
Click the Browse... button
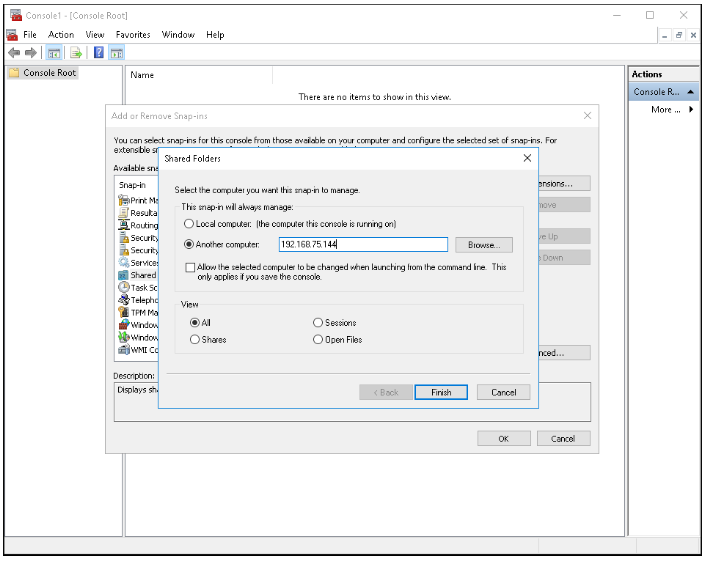[x=484, y=245]
